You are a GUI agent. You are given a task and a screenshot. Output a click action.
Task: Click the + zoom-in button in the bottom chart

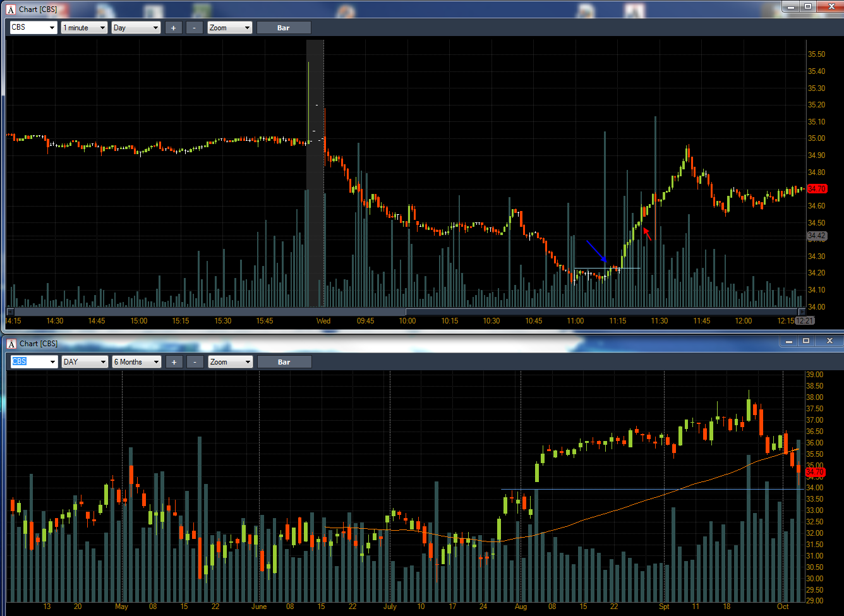point(174,362)
